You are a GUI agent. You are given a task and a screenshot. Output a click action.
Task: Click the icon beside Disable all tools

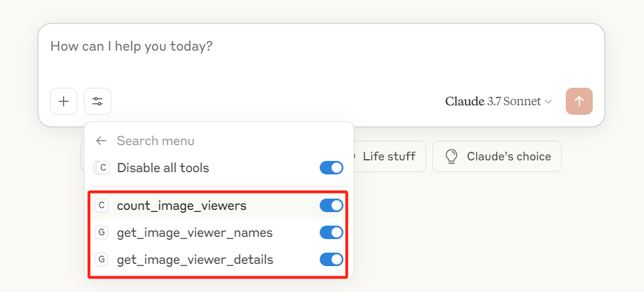click(102, 168)
